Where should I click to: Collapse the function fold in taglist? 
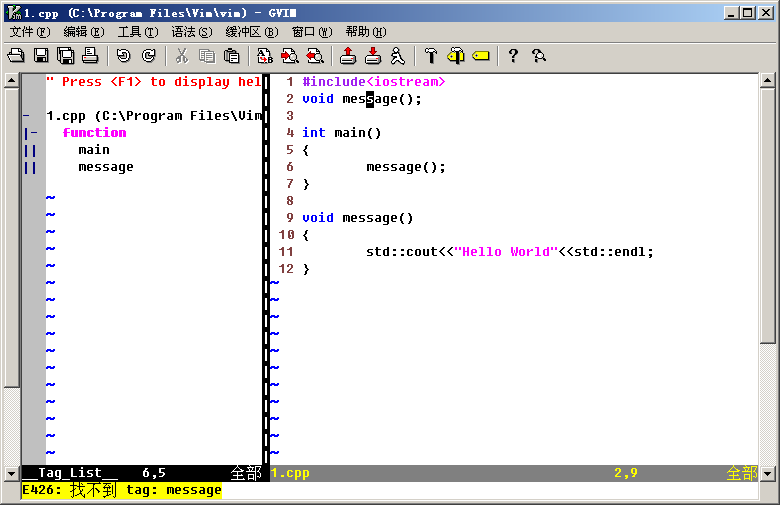(34, 133)
